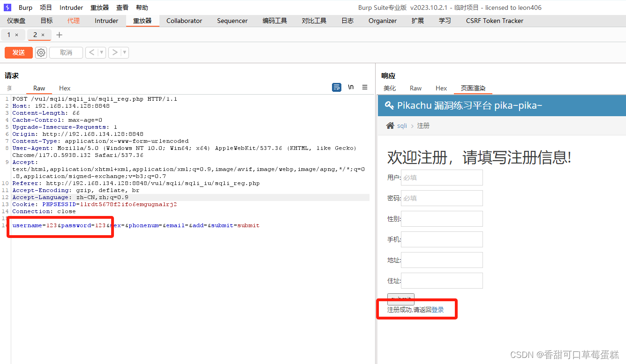Open the 帮助 menu
This screenshot has width=626, height=364.
pos(142,7)
